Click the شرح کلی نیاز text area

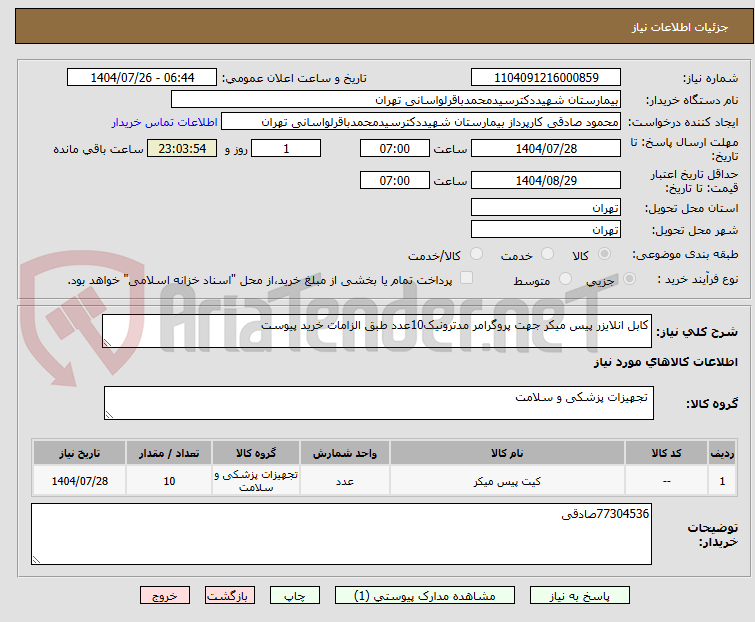(x=377, y=331)
